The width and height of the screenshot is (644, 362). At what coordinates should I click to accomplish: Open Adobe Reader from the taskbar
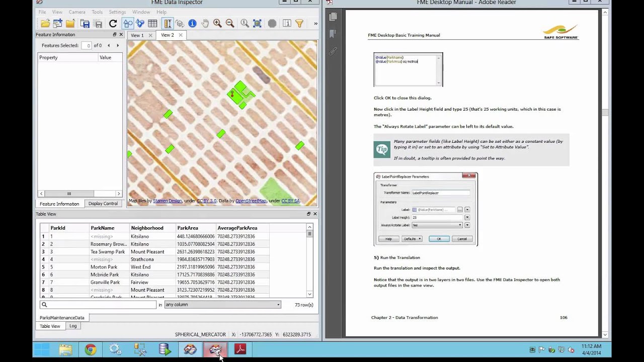coord(240,350)
